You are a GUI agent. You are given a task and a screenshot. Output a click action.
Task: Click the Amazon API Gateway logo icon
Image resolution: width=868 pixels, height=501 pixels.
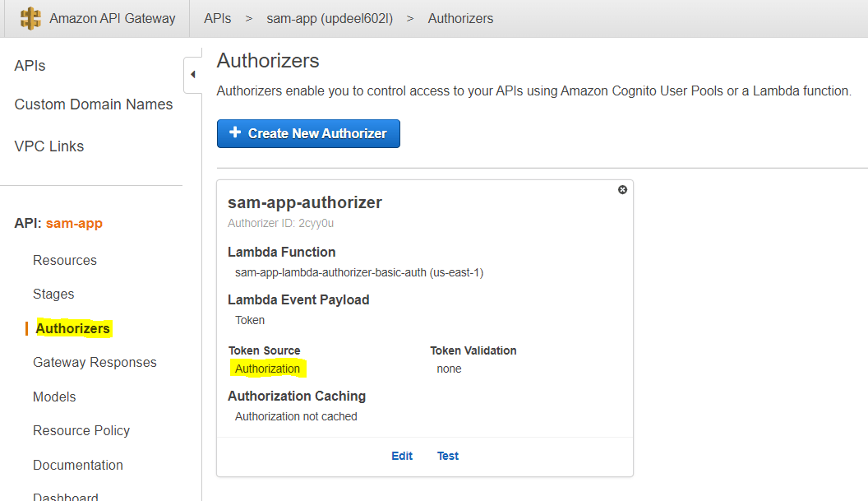coord(31,18)
